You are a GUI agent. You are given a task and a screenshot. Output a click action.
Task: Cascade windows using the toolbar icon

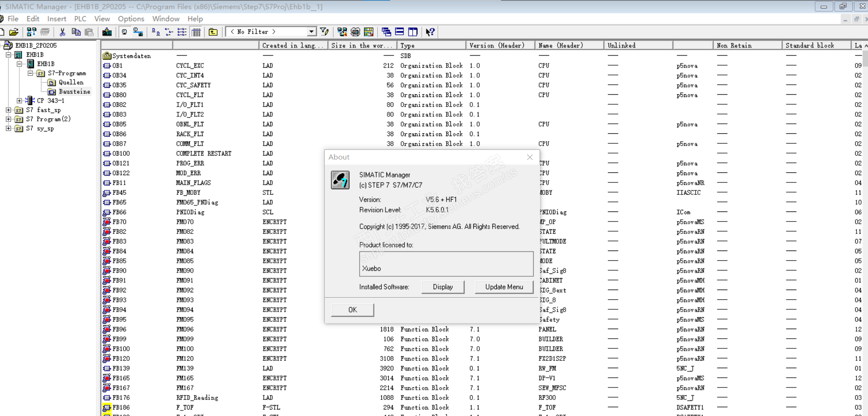tap(386, 32)
